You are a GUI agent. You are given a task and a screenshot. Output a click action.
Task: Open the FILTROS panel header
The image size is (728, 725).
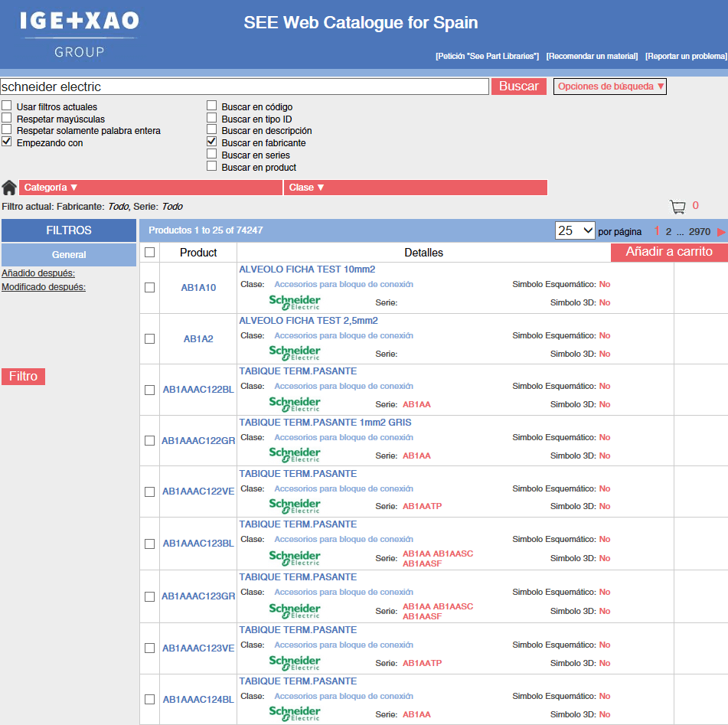point(69,230)
